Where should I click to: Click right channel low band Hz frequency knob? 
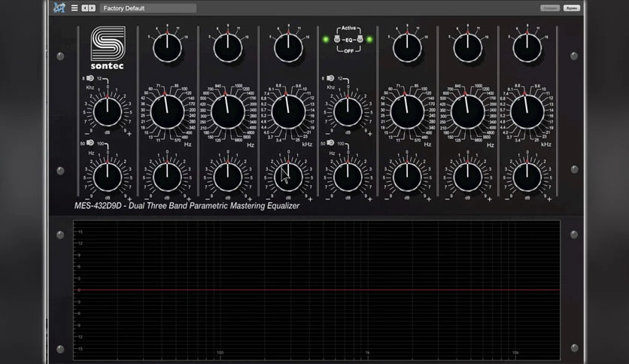407,112
